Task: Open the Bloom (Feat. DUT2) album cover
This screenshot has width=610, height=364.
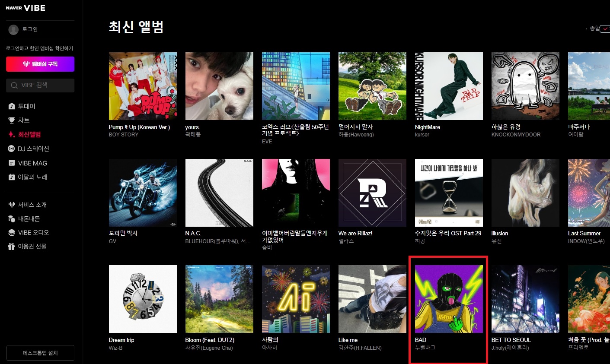Action: [219, 299]
